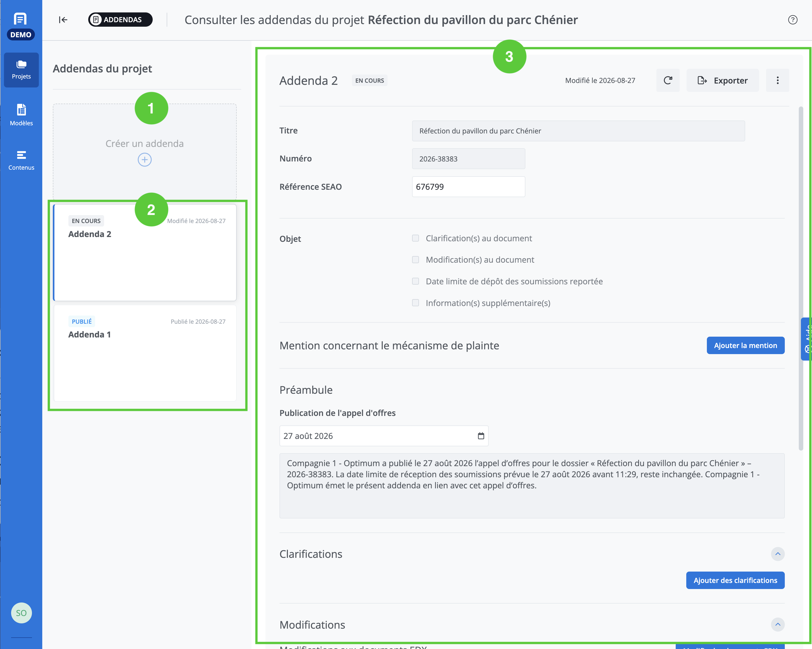The image size is (812, 649).
Task: Click the Référence SEAO input field
Action: (468, 187)
